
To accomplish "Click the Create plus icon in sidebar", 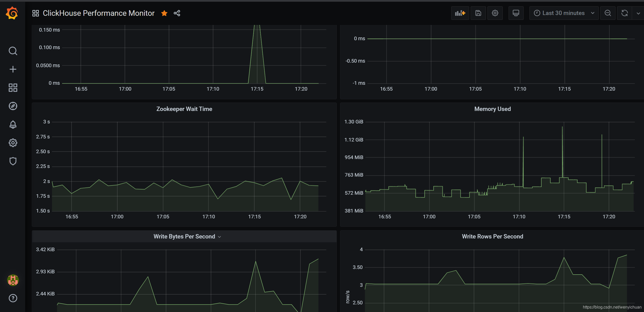I will pyautogui.click(x=13, y=69).
